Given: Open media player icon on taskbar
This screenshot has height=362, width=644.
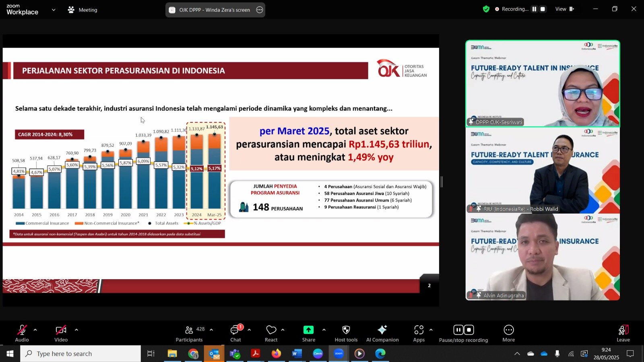Looking at the screenshot, I should 359,354.
